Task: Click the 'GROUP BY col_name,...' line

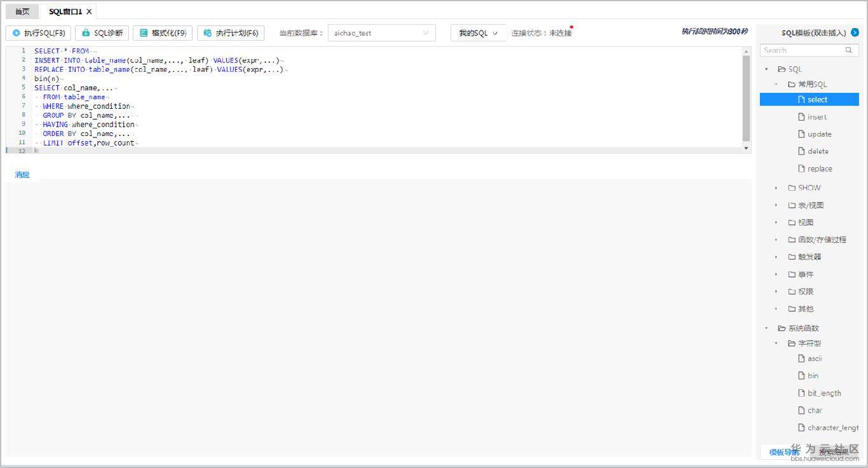Action: [x=86, y=116]
